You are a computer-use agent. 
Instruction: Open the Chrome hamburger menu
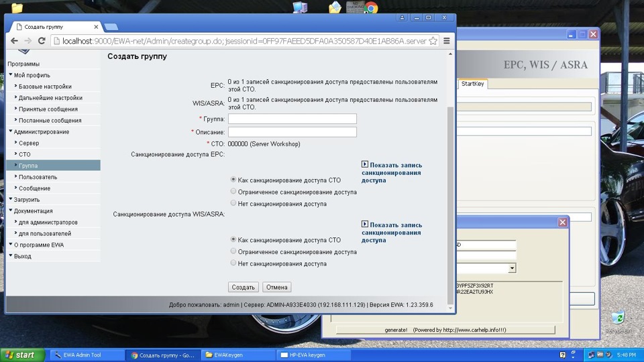447,41
